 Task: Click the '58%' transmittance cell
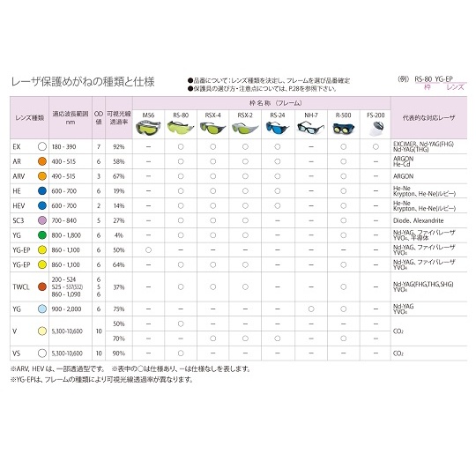pyautogui.click(x=119, y=161)
